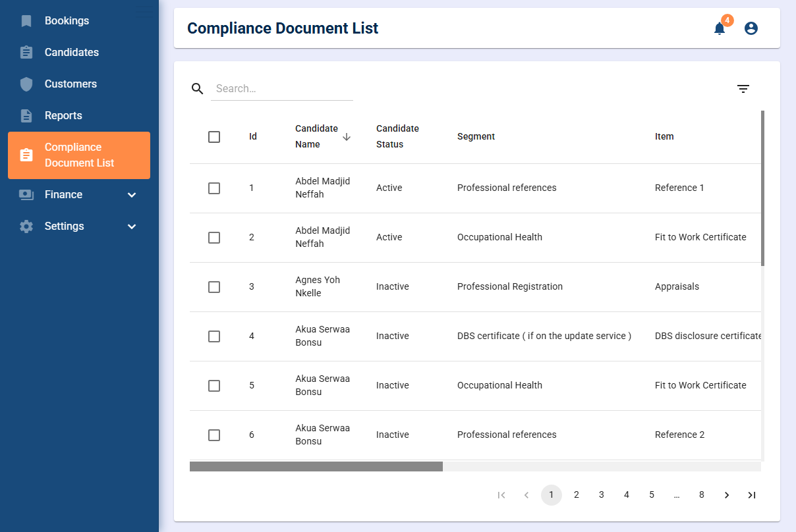The width and height of the screenshot is (796, 532).
Task: Click Akua Serwaa Bonsu in row 6
Action: (x=322, y=435)
